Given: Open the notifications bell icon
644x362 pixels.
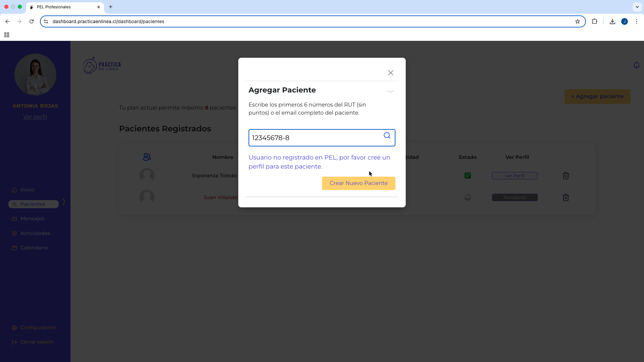Looking at the screenshot, I should coord(636,65).
